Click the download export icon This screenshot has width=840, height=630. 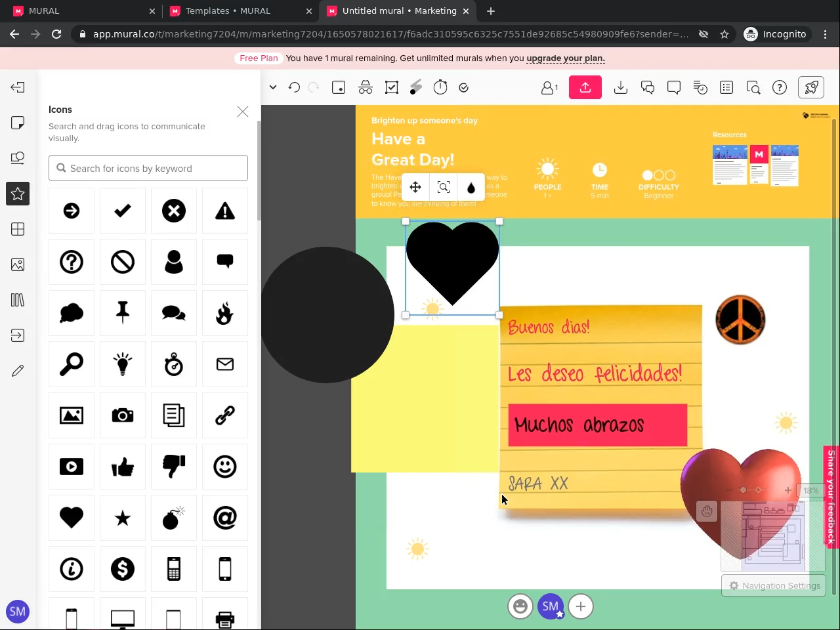pyautogui.click(x=621, y=87)
